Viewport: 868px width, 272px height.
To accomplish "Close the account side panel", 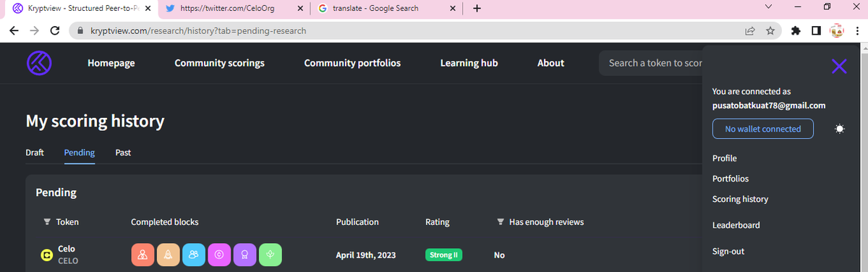I will (839, 67).
